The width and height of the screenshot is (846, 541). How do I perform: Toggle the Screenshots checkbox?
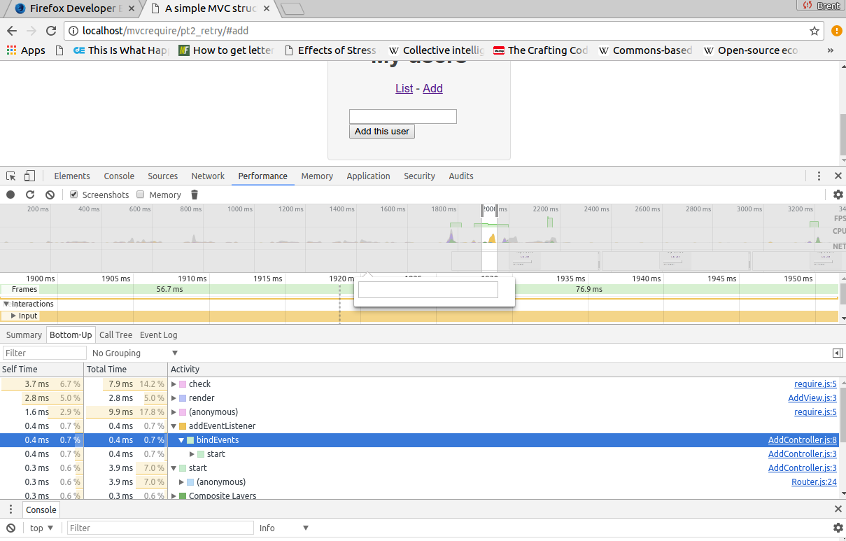point(74,195)
